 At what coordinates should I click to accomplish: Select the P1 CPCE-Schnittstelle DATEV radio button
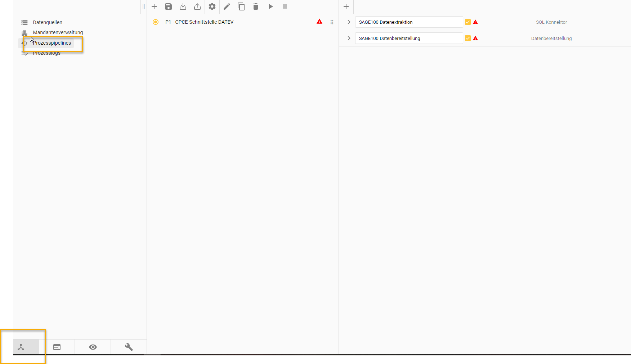click(x=156, y=22)
